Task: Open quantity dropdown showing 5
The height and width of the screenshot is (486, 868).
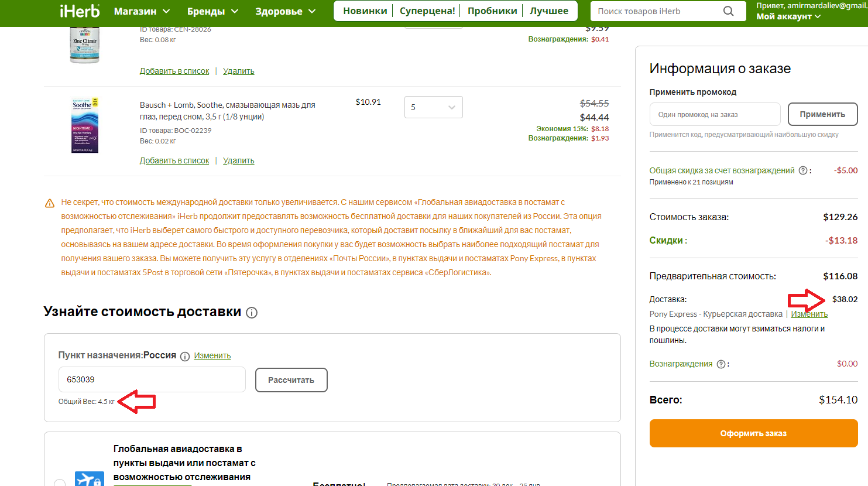Action: coord(433,107)
